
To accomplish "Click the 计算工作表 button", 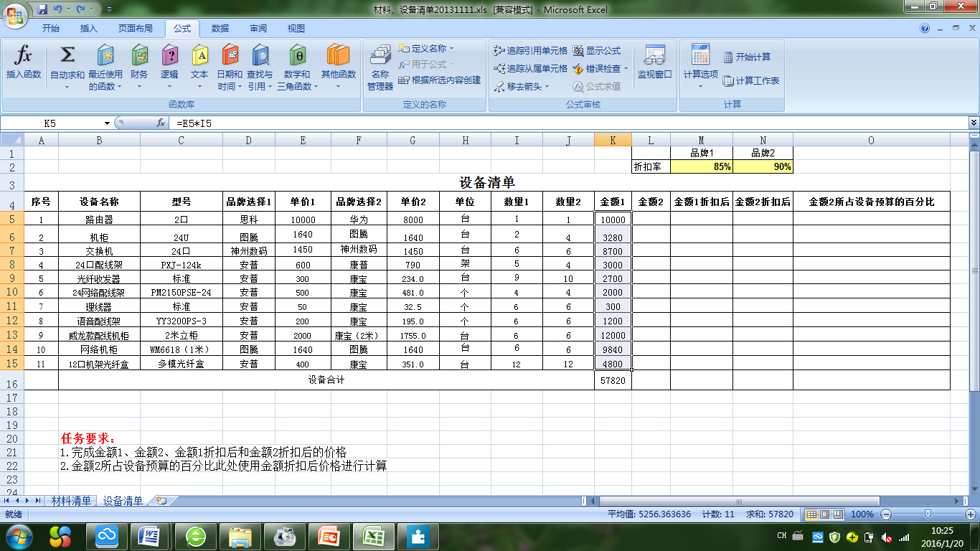I will [751, 81].
